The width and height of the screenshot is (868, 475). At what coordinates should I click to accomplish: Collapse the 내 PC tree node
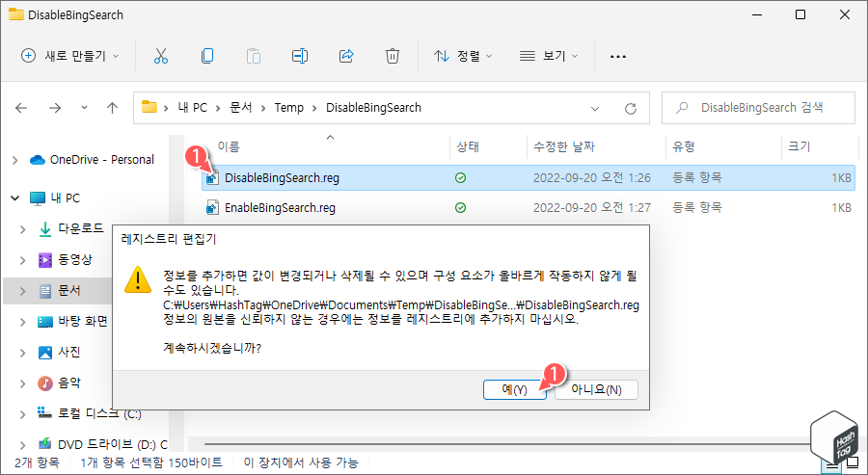pyautogui.click(x=14, y=198)
